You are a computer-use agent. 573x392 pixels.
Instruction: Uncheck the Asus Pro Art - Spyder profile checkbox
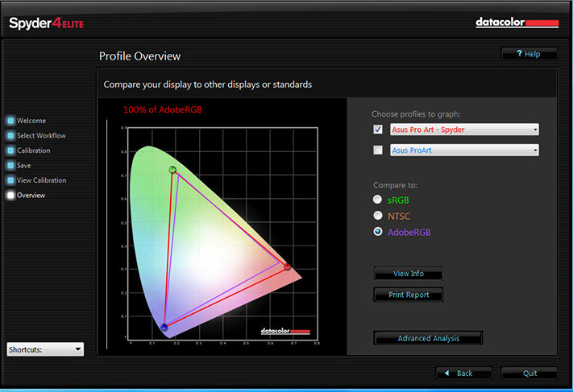tap(378, 130)
